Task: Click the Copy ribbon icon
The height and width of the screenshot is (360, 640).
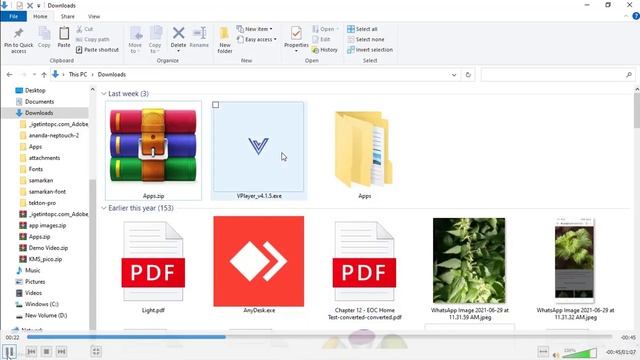Action: (44, 38)
